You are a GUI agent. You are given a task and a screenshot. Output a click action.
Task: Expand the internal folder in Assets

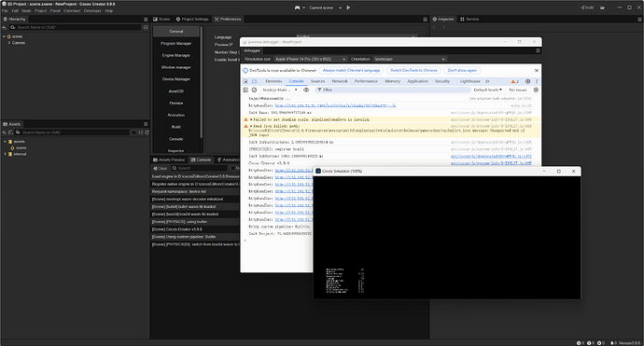(x=5, y=154)
